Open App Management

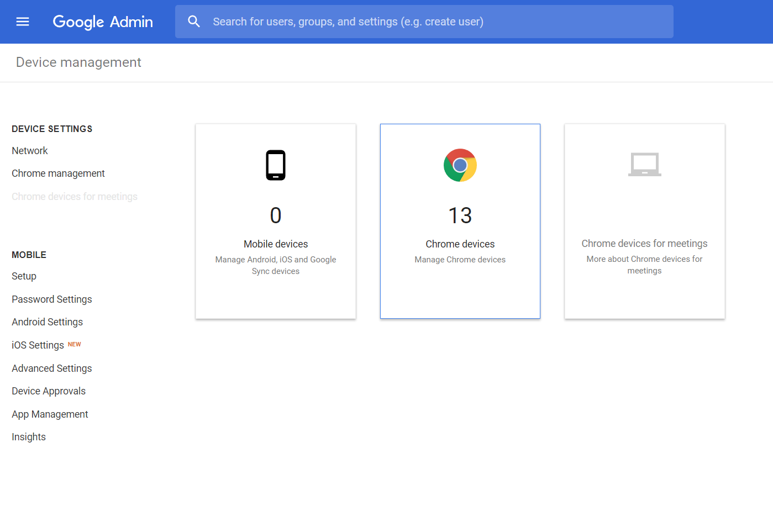(x=50, y=414)
